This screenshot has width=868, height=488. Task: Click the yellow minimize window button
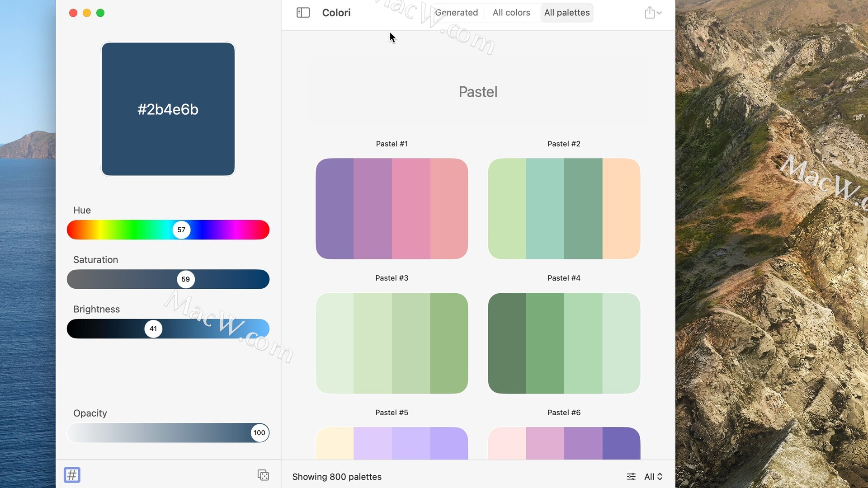[x=87, y=13]
